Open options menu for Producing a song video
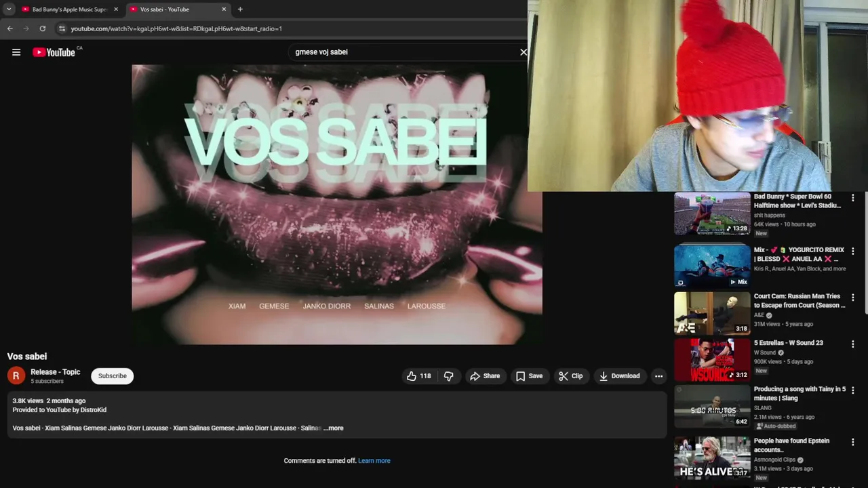This screenshot has height=488, width=868. coord(853,390)
